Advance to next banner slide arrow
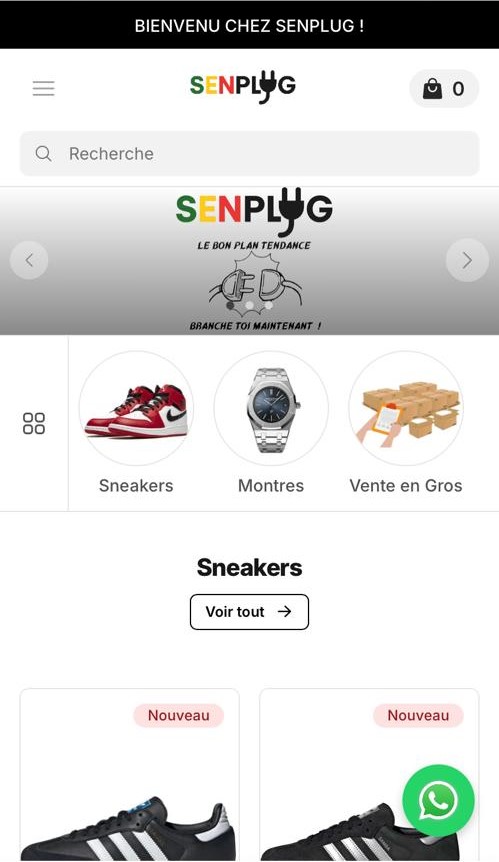Viewport: 499px width, 862px height. 467,260
